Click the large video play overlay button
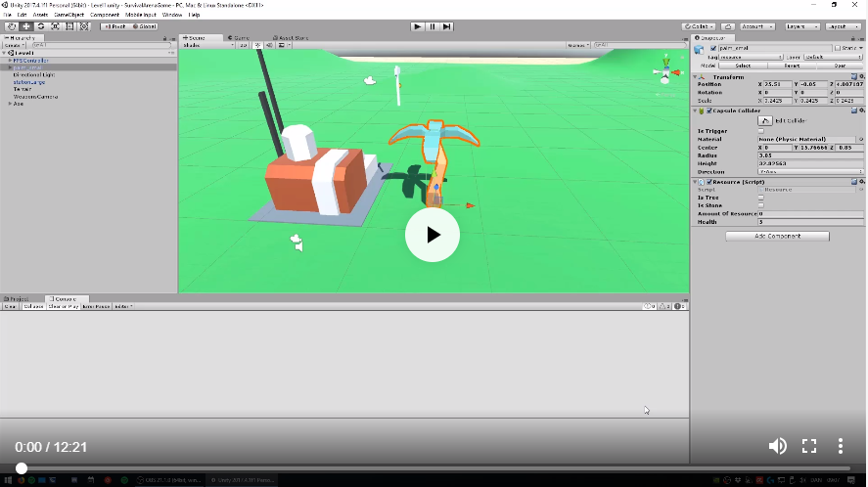868x487 pixels. click(x=433, y=235)
